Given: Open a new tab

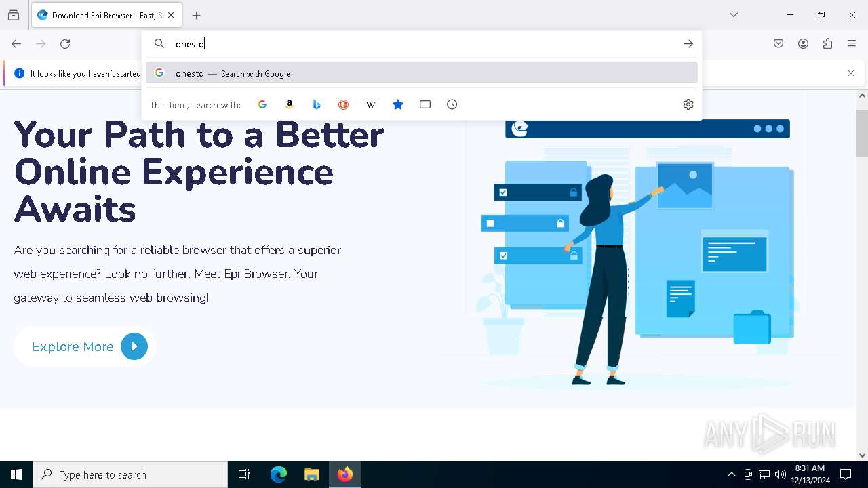Looking at the screenshot, I should pyautogui.click(x=197, y=15).
